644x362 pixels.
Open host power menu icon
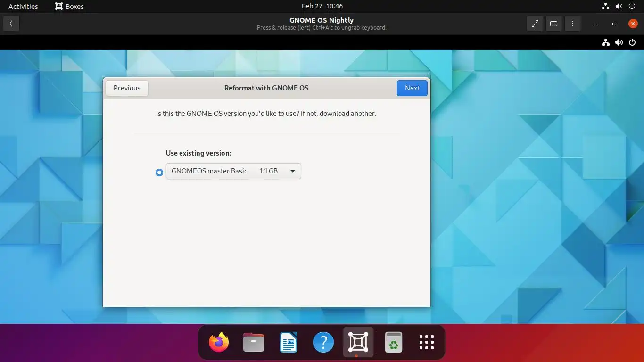tap(632, 6)
